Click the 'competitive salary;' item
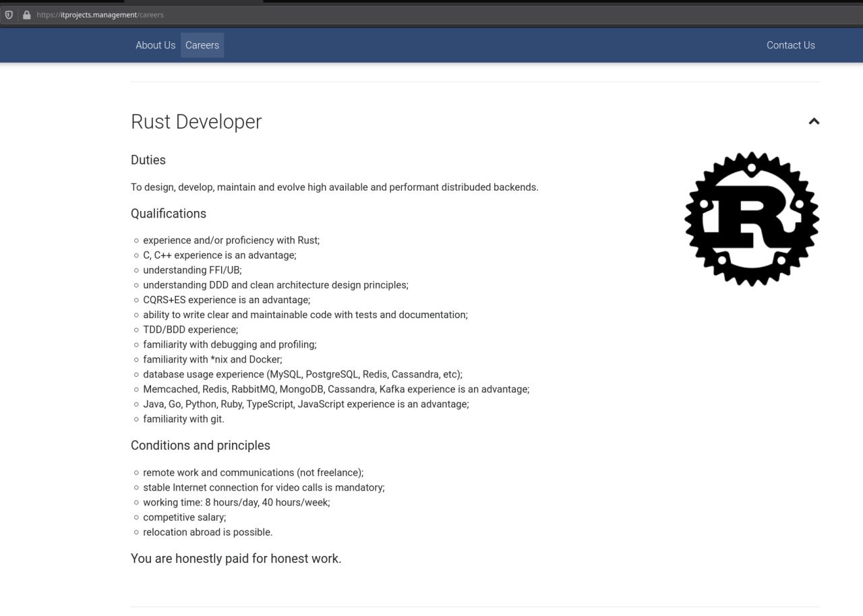The width and height of the screenshot is (863, 616). 185,517
